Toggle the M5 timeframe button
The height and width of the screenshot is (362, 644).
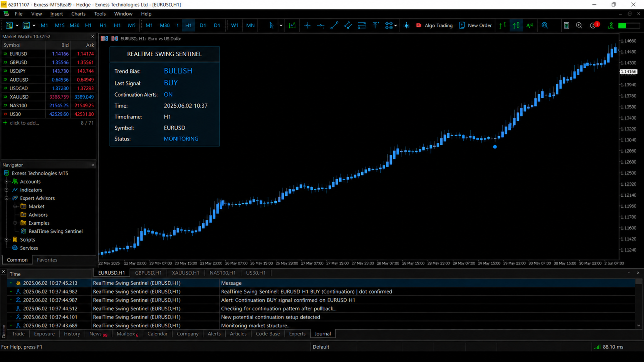click(132, 25)
